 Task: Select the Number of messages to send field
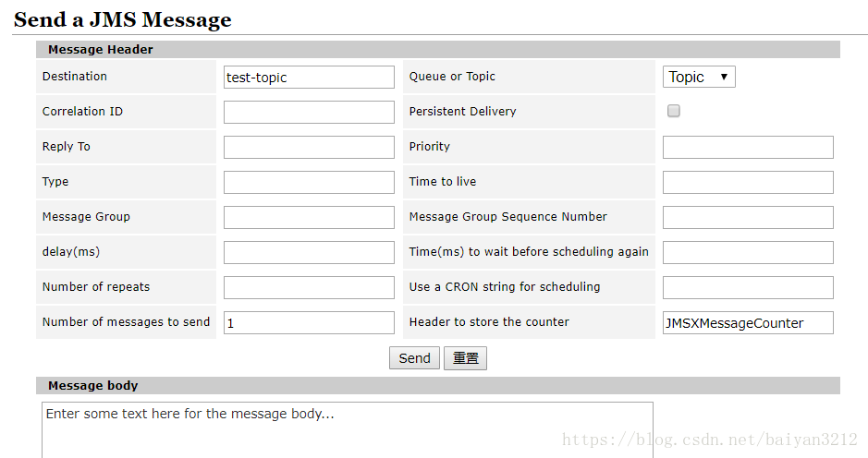click(309, 323)
